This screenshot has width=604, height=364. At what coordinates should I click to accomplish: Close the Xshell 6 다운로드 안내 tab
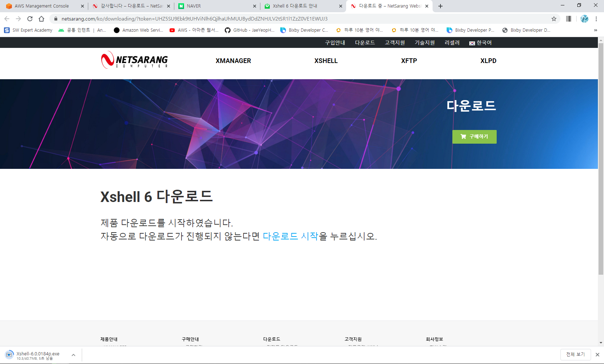pos(341,6)
